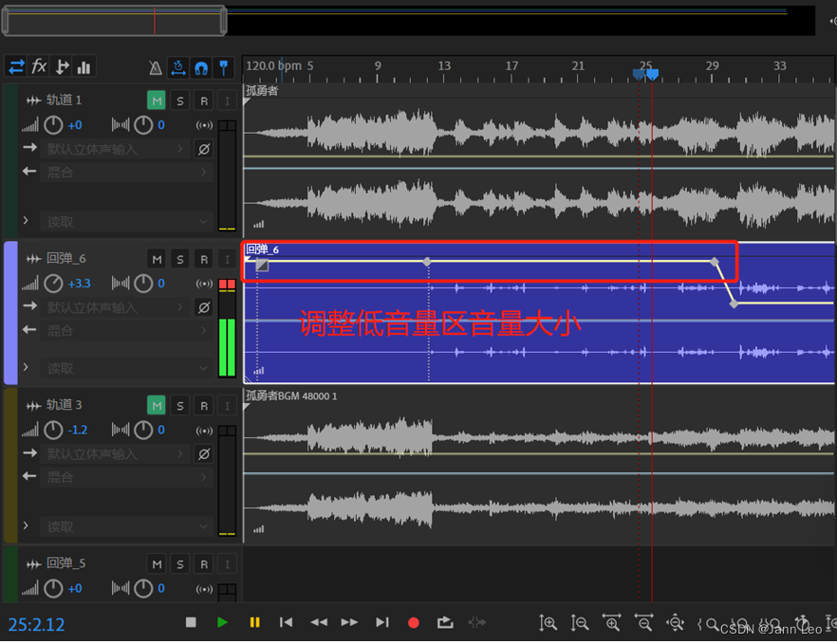Toggle input monitoring on 轨道 1
The image size is (837, 644).
click(x=228, y=101)
